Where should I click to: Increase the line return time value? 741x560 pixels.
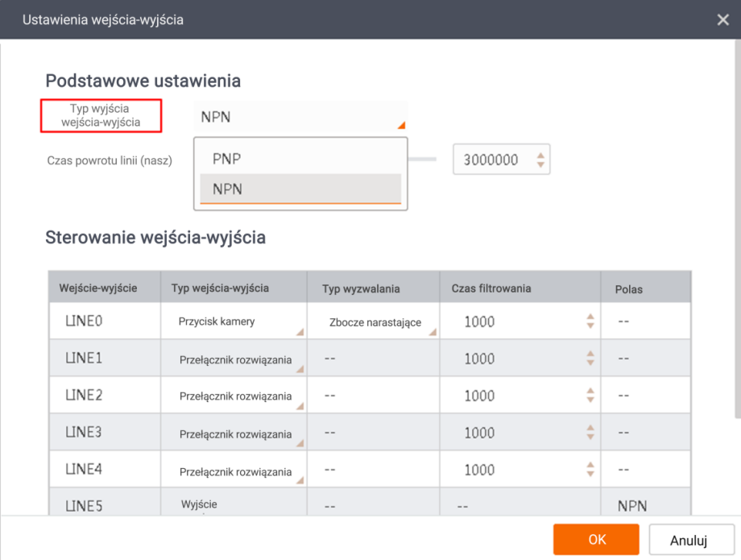540,155
